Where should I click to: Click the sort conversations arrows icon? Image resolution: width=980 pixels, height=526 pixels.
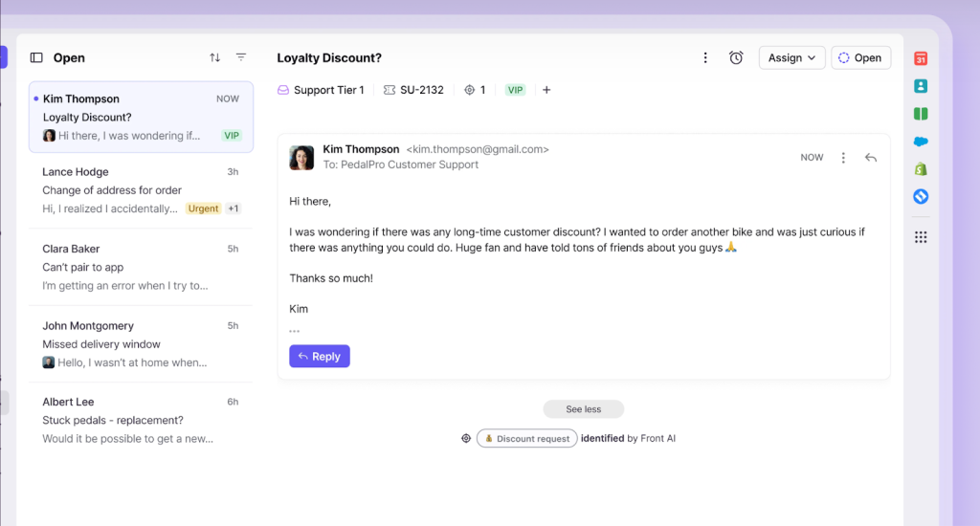[x=215, y=57]
